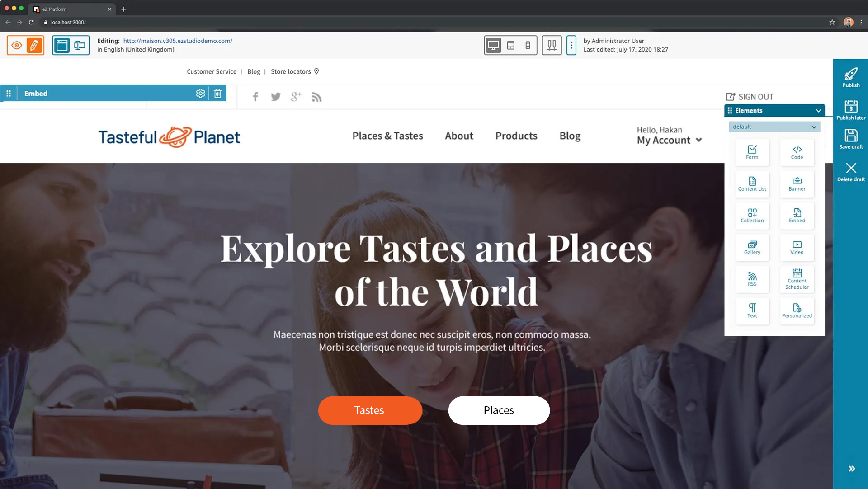
Task: Switch to preview mode with eye icon
Action: pos(17,45)
